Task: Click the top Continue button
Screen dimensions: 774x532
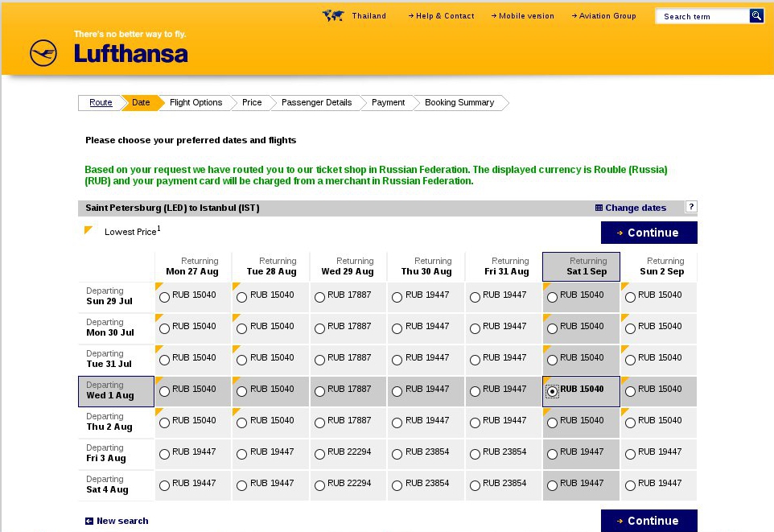Action: click(648, 233)
